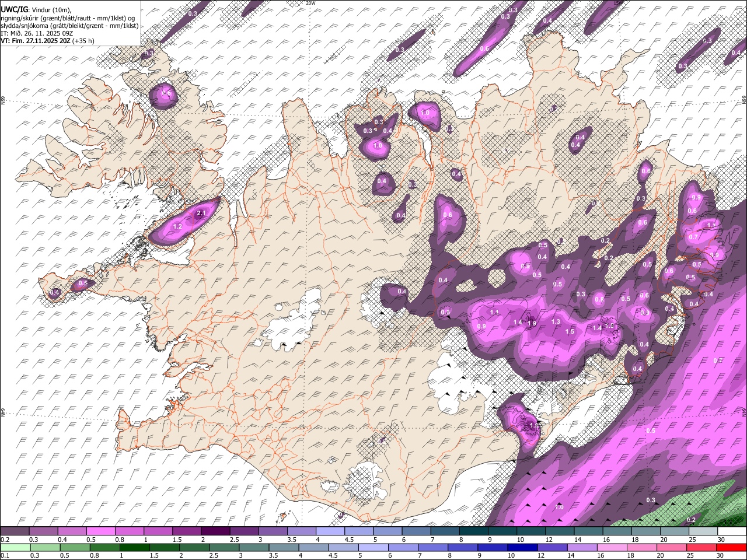This screenshot has width=747, height=560.
Task: Pick the periwinkle 4–4.5 swatch, top legend row
Action: 330,531
